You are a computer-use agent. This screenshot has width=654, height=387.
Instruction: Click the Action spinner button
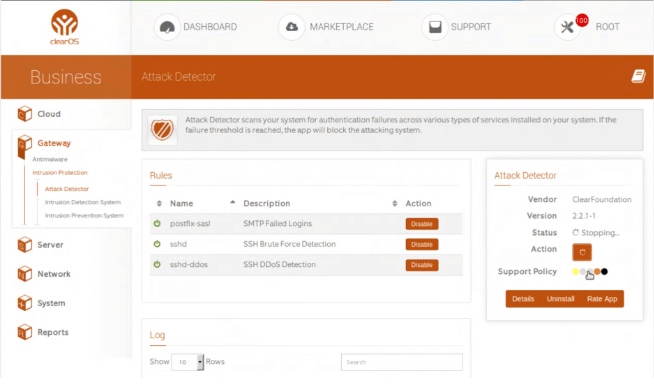click(582, 252)
